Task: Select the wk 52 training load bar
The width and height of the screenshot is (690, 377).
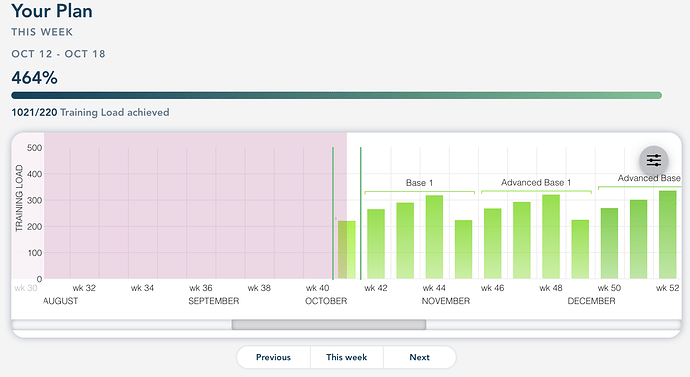Action: tap(668, 235)
